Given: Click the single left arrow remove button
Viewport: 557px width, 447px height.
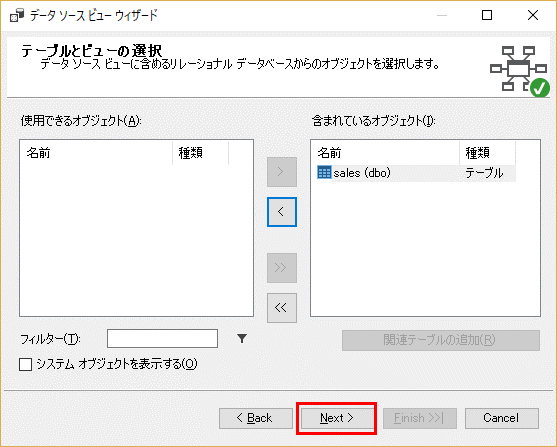Looking at the screenshot, I should coord(282,212).
